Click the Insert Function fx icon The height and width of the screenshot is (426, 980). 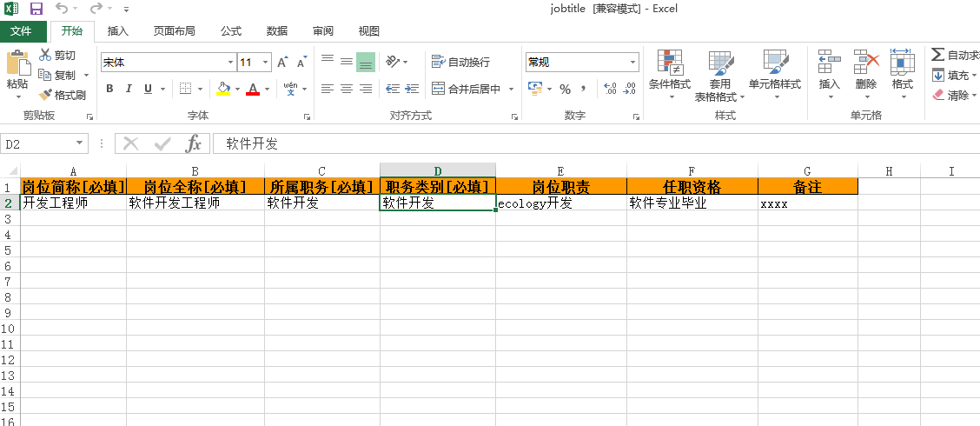pos(194,143)
